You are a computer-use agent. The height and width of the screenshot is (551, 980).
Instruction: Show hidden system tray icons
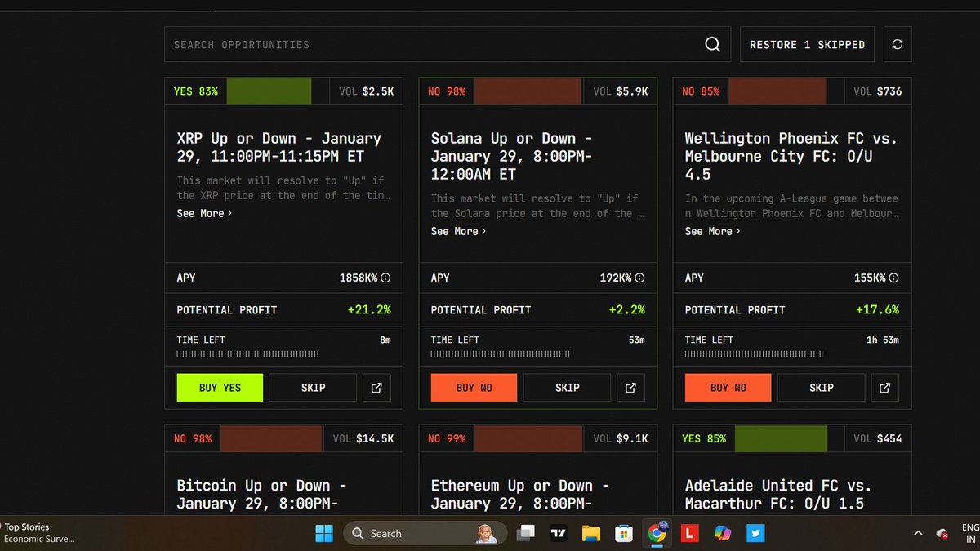coord(918,533)
